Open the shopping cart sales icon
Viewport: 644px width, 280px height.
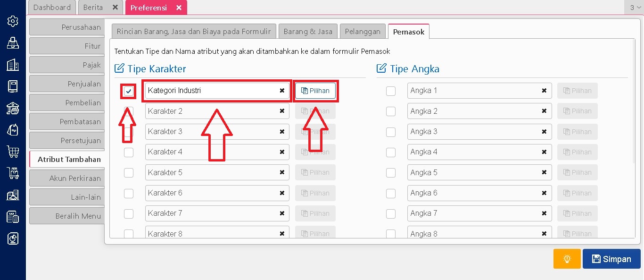click(x=13, y=152)
